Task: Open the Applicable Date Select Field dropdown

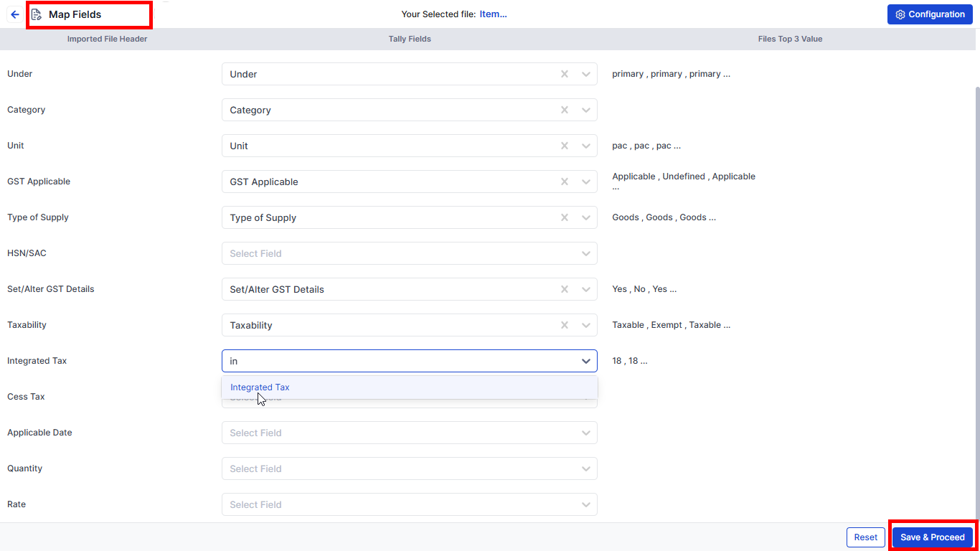Action: click(x=410, y=433)
